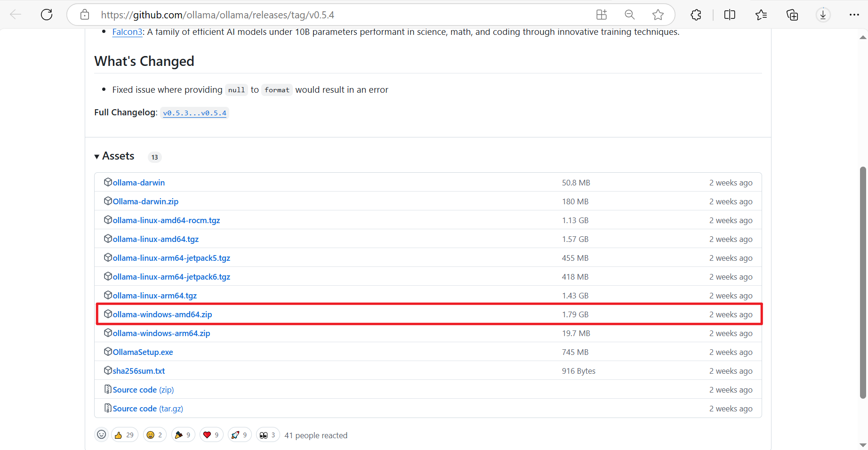The image size is (868, 450).
Task: Open the add reaction smiley button
Action: 101,434
